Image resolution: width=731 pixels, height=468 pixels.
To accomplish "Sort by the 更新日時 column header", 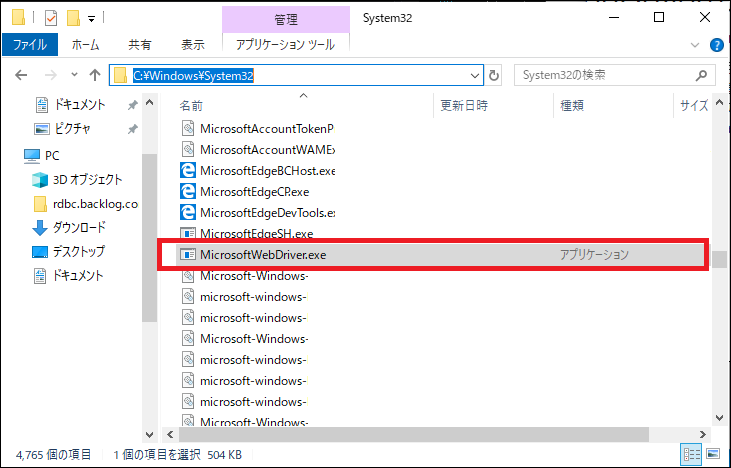I will (464, 106).
